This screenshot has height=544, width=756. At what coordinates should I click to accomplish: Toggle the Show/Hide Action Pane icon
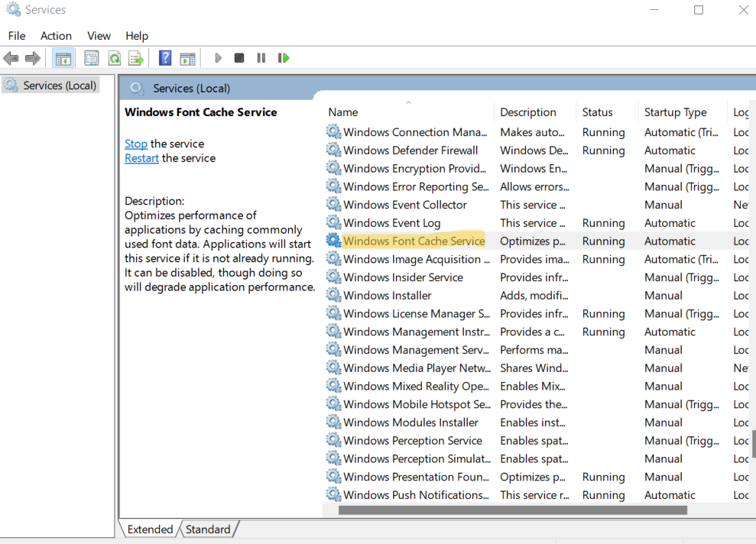(x=187, y=58)
